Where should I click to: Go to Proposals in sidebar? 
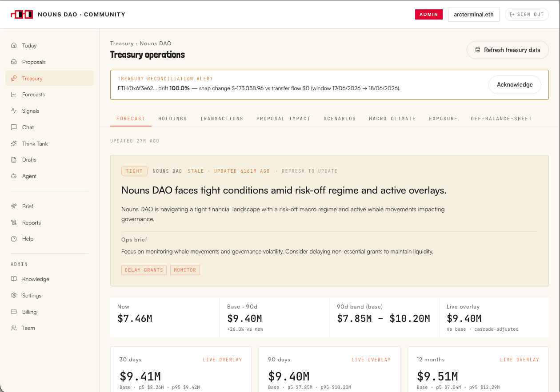[50, 62]
